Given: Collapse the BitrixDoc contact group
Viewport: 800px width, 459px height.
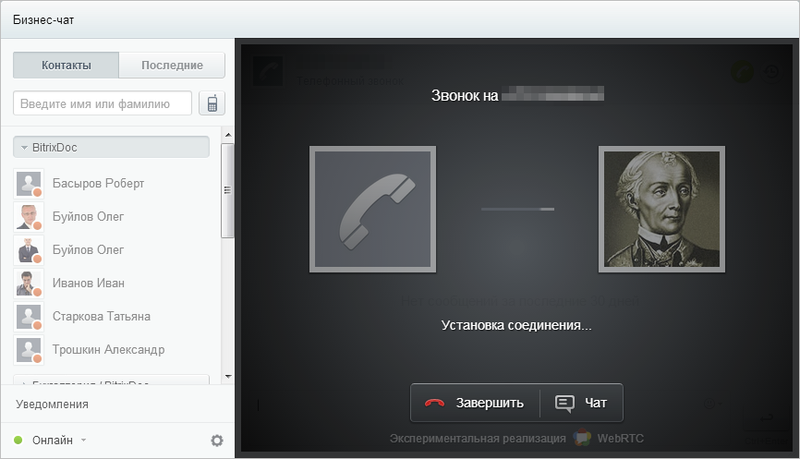Looking at the screenshot, I should (111, 147).
